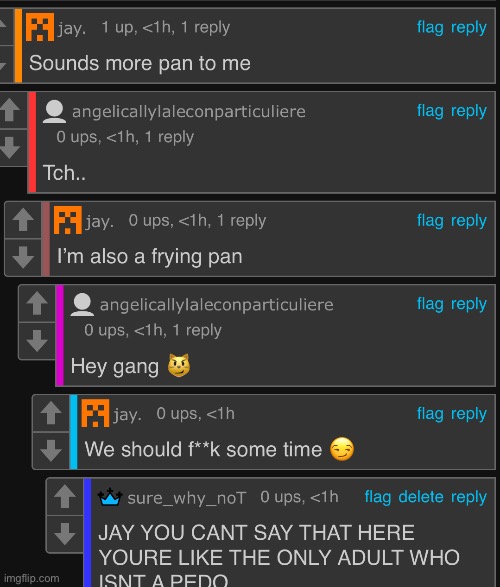Image resolution: width=500 pixels, height=587 pixels.
Task: Reply to "Sounds more pan to me"
Action: (x=469, y=28)
